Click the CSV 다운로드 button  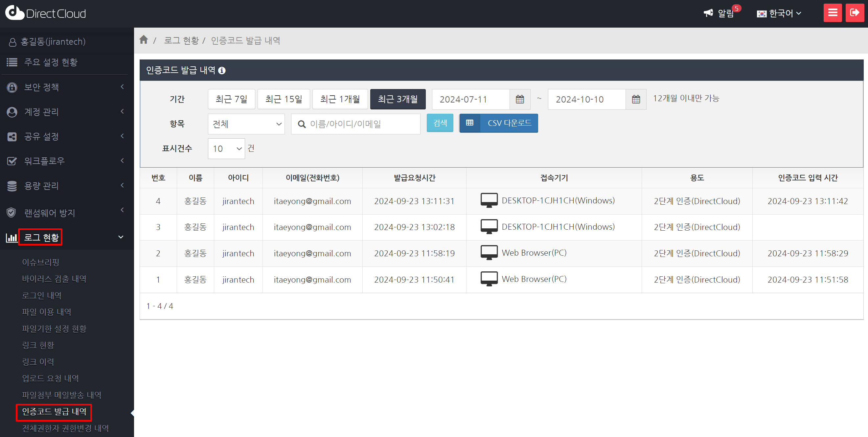pyautogui.click(x=498, y=123)
